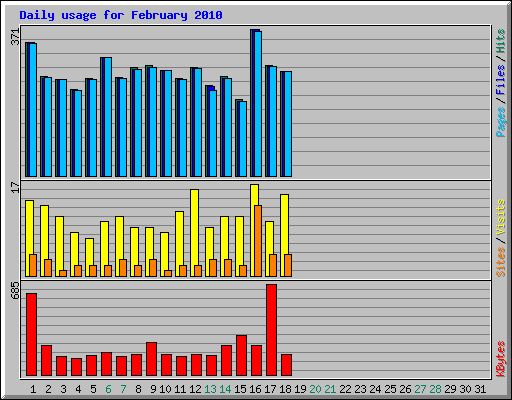This screenshot has width=512, height=400.
Task: Click day 19 on the x-axis
Action: coord(300,389)
